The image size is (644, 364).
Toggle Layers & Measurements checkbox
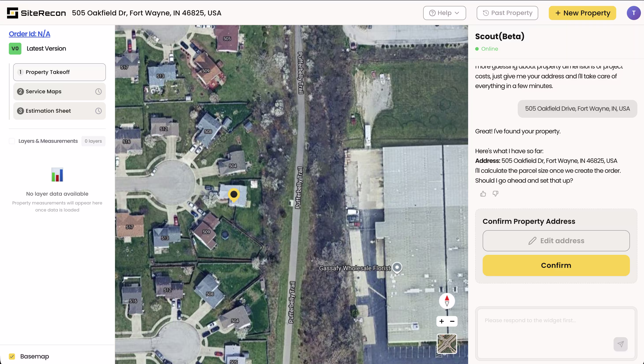(12, 141)
